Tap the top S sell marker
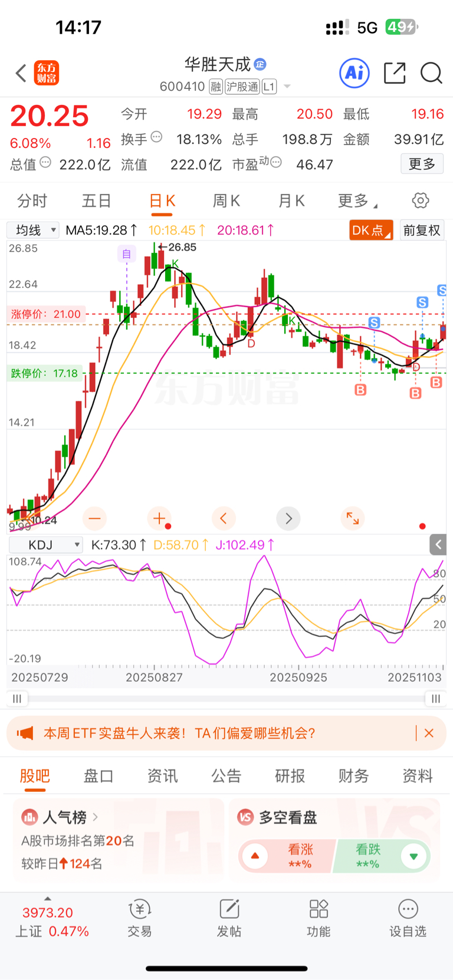Viewport: 453px width, 980px height. pos(442,290)
